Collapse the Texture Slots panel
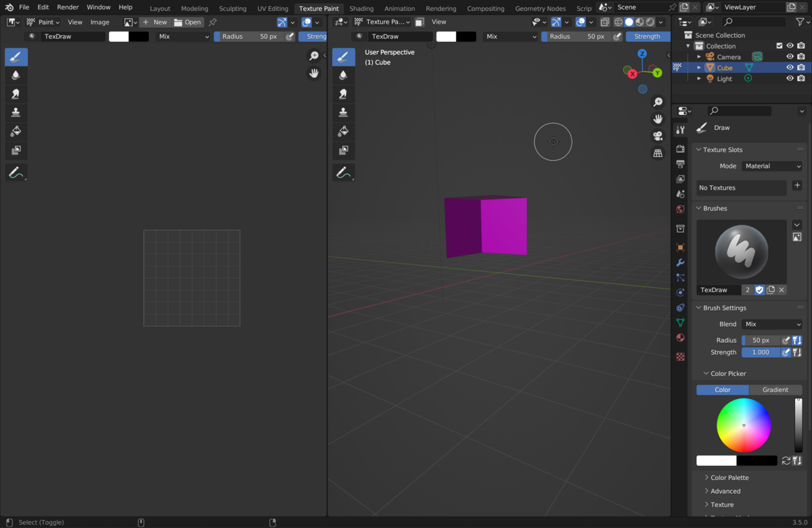812x528 pixels. [699, 150]
